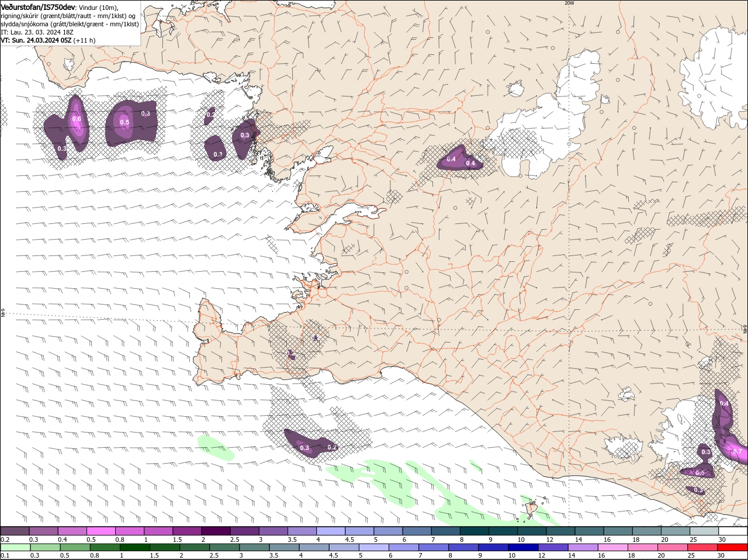
Task: Click the small island off the south coast
Action: (x=531, y=509)
